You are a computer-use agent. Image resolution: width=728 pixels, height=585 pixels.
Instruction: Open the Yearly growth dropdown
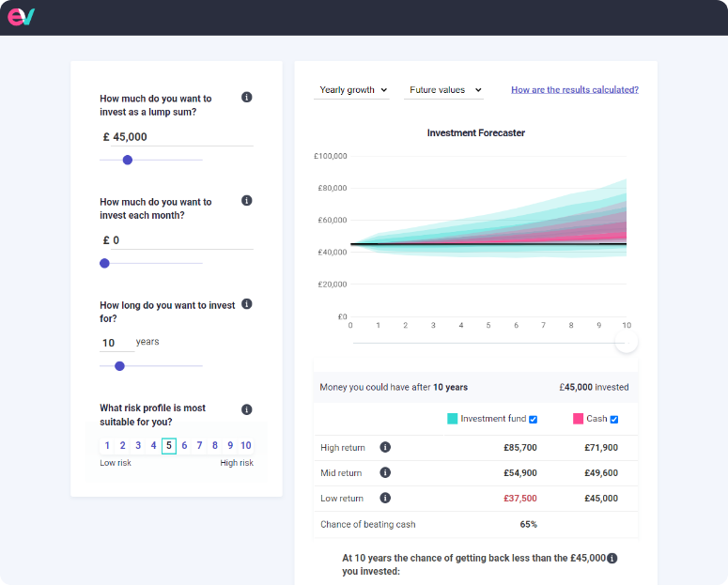(x=352, y=90)
